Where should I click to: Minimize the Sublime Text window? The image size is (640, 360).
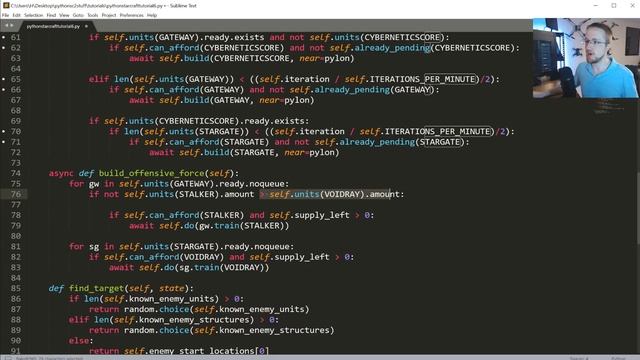596,5
